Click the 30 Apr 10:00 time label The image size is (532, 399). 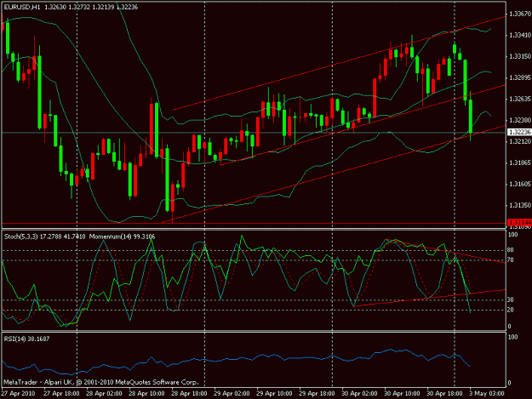402,393
